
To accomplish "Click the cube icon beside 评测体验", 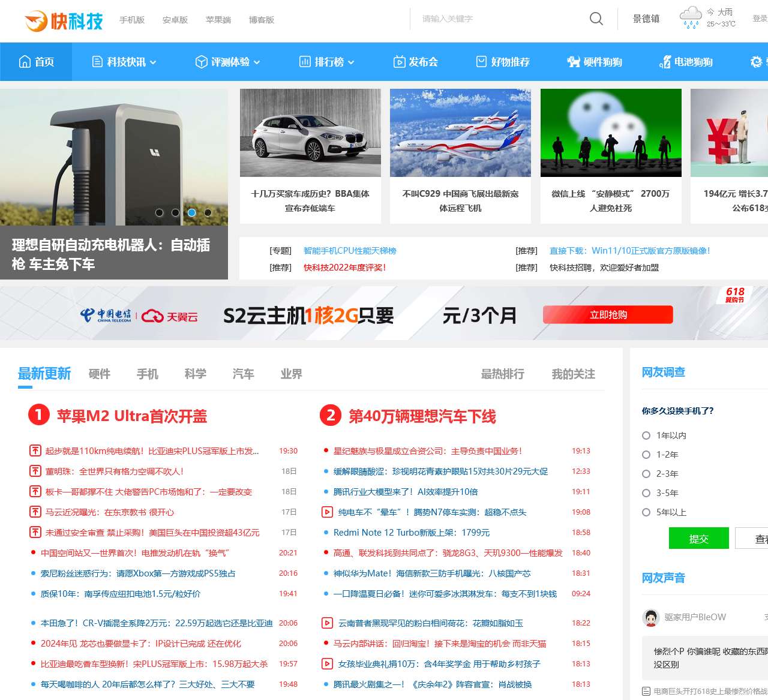I will [202, 62].
